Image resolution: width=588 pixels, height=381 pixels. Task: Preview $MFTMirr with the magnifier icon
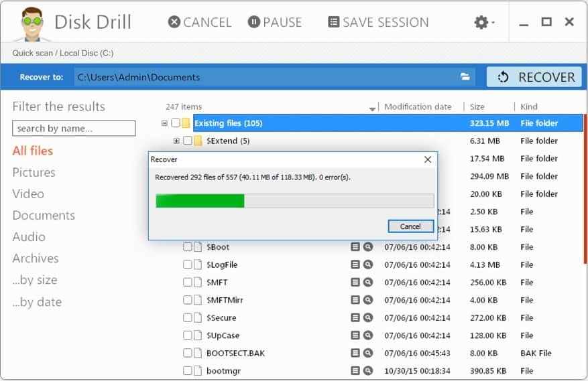pyautogui.click(x=368, y=300)
